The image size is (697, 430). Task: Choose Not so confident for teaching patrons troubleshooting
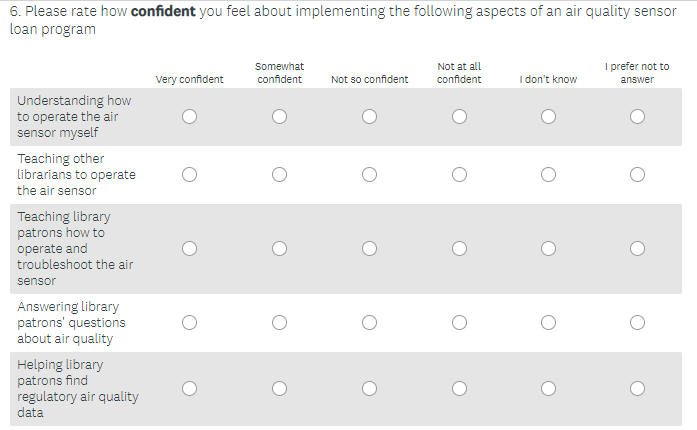pos(369,248)
